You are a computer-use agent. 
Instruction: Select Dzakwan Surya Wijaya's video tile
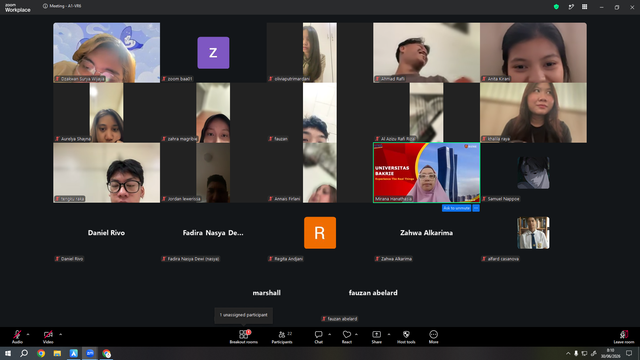(107, 53)
